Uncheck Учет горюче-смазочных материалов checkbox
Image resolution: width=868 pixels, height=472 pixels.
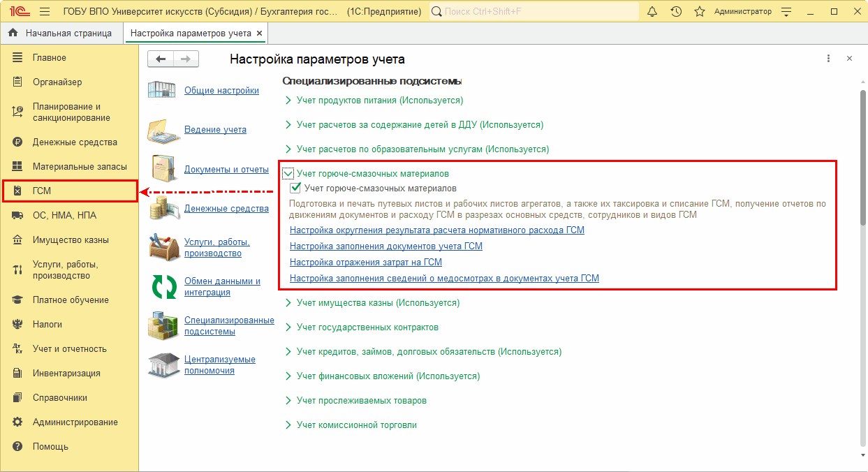point(295,189)
